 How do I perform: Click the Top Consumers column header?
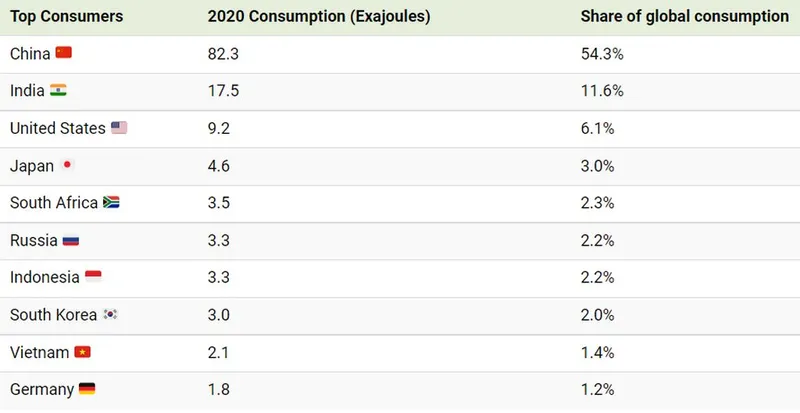pos(66,16)
